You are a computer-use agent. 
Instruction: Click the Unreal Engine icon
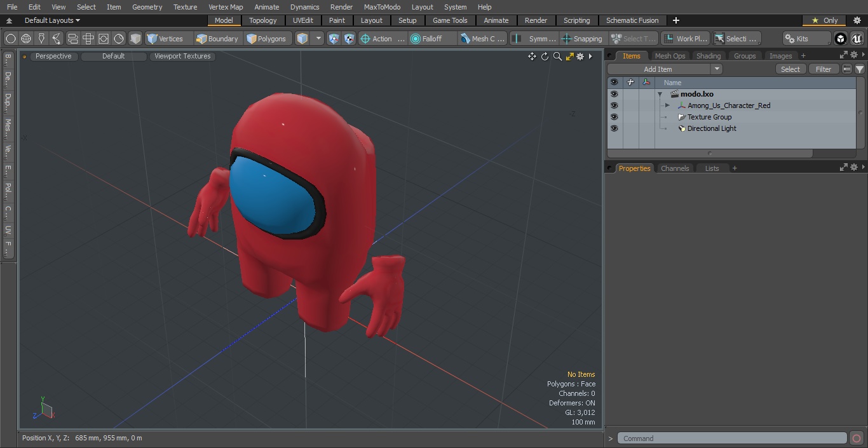(x=857, y=39)
